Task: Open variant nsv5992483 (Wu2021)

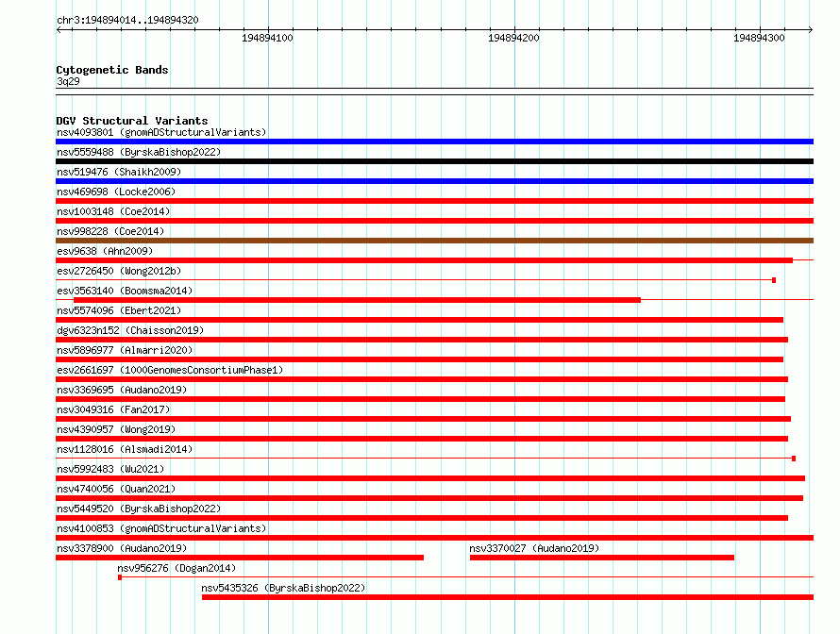Action: [110, 469]
